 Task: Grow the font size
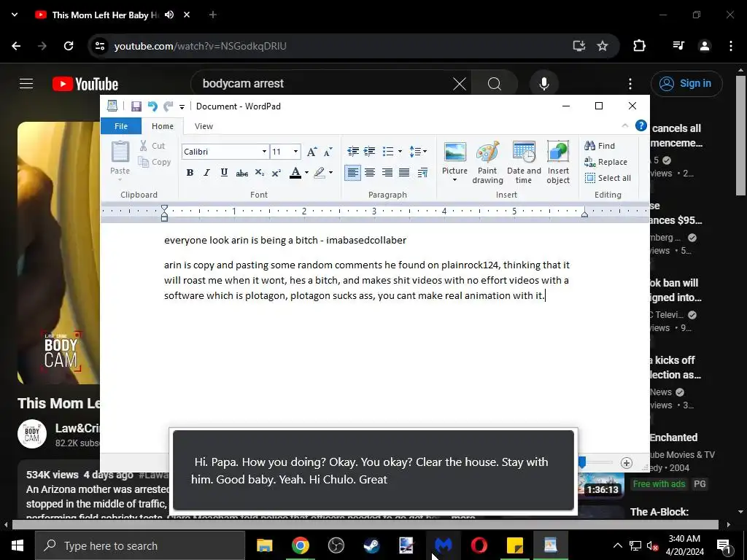pyautogui.click(x=311, y=152)
